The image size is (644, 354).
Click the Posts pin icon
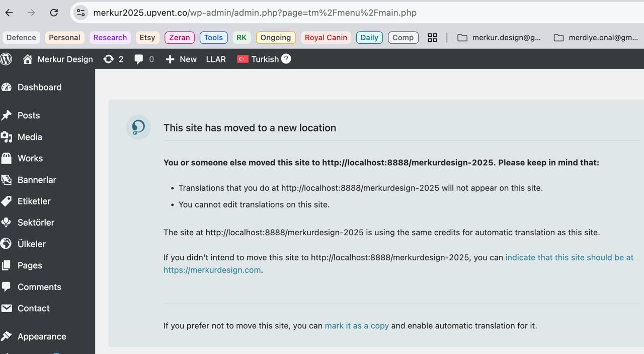7,115
